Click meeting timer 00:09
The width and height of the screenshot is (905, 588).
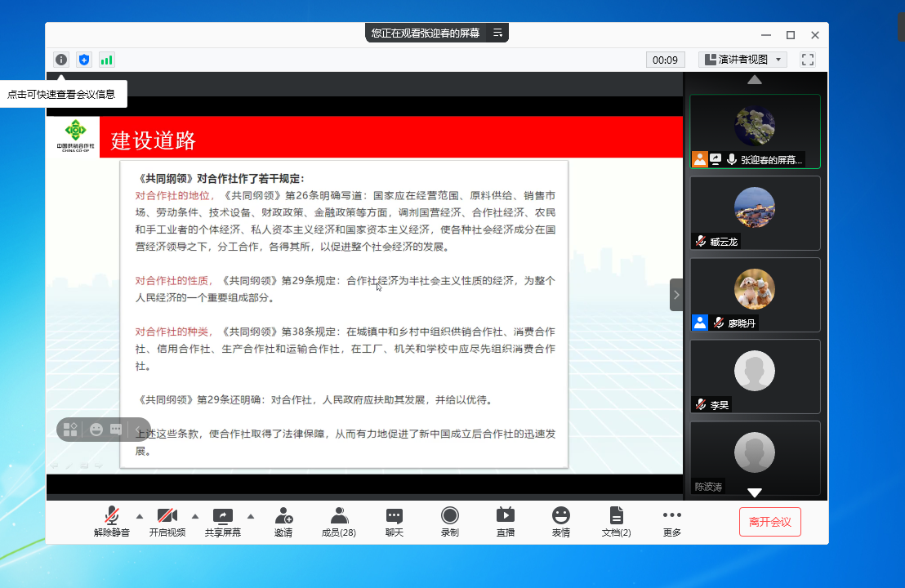point(666,60)
